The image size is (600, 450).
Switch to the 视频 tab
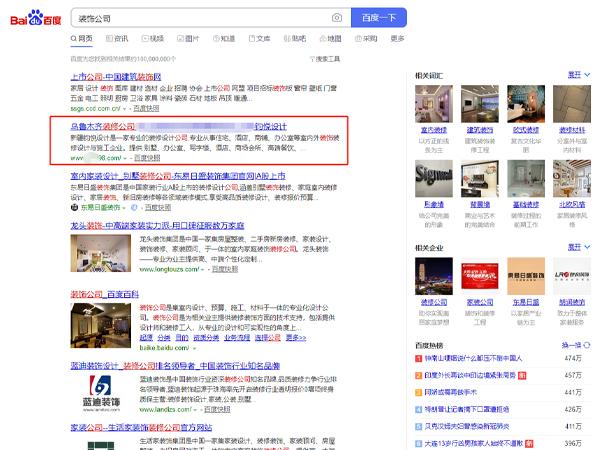pos(153,39)
